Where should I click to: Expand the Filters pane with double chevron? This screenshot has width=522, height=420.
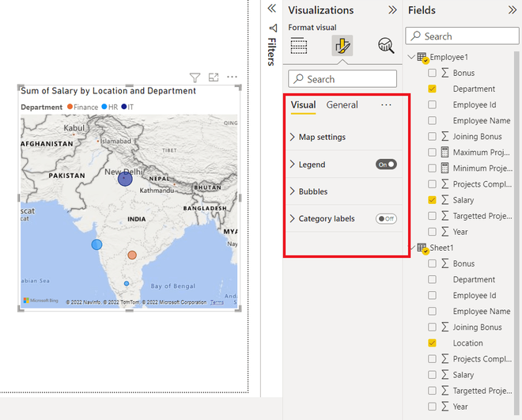click(272, 9)
